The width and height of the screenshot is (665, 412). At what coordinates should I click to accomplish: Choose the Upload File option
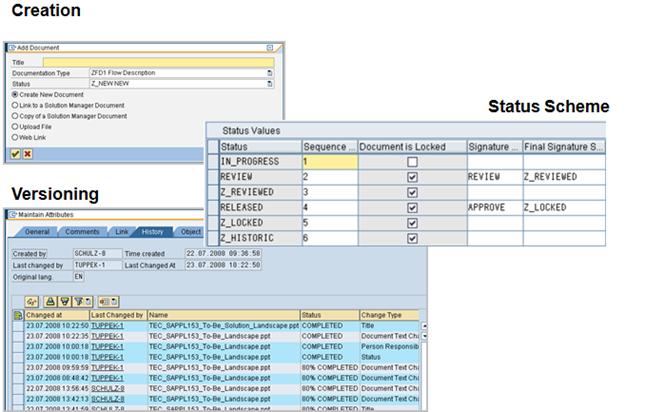(15, 126)
